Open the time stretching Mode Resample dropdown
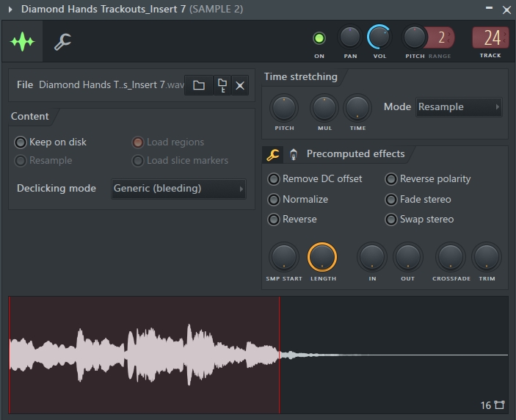This screenshot has height=420, width=516. click(x=459, y=107)
